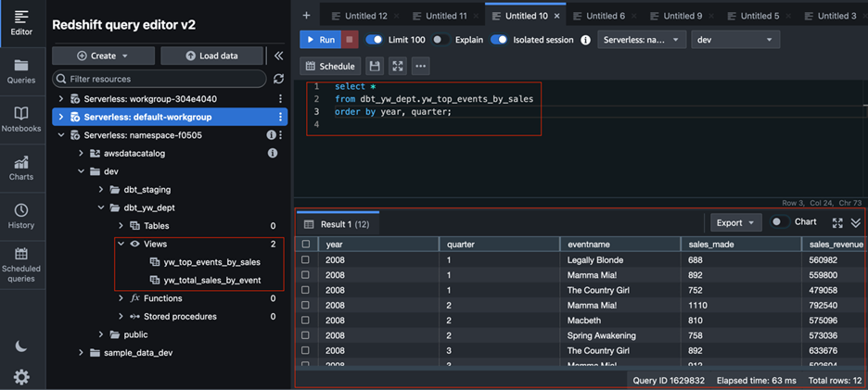Collapse the resource tree panel
This screenshot has width=868, height=390.
pos(278,56)
